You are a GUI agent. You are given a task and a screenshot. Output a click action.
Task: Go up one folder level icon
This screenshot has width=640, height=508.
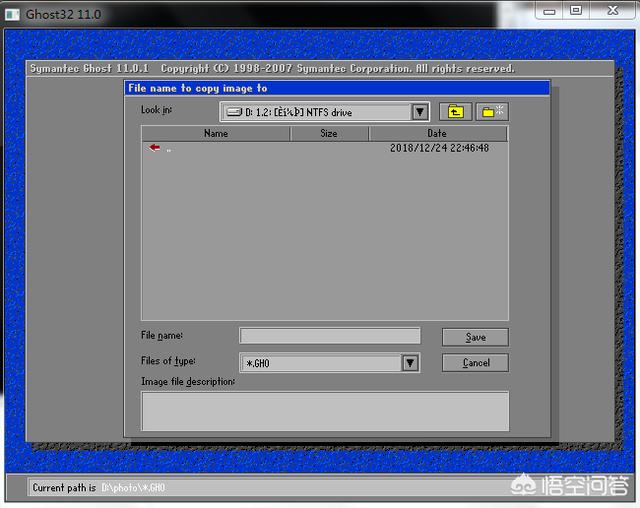(455, 111)
